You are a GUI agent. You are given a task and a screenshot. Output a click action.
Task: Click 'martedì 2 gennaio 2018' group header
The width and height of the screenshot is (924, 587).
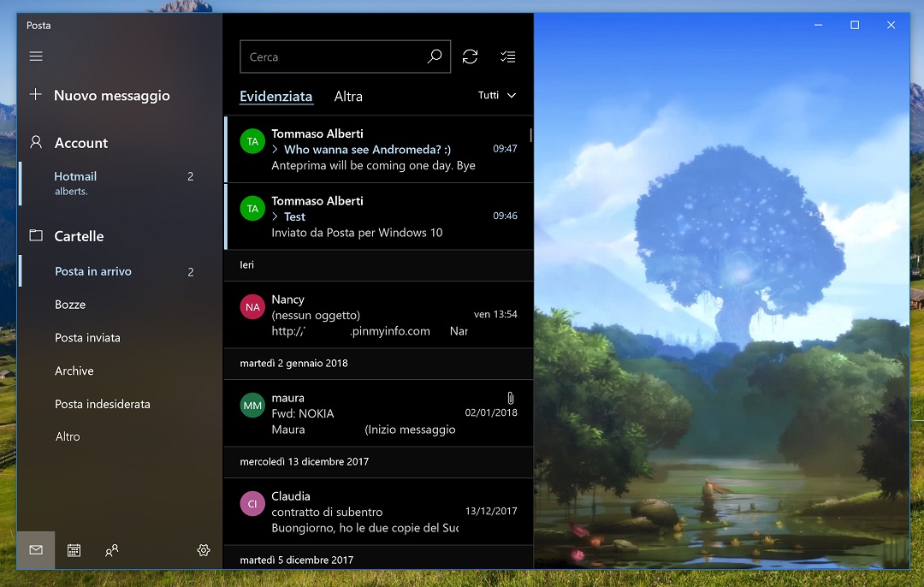point(379,364)
